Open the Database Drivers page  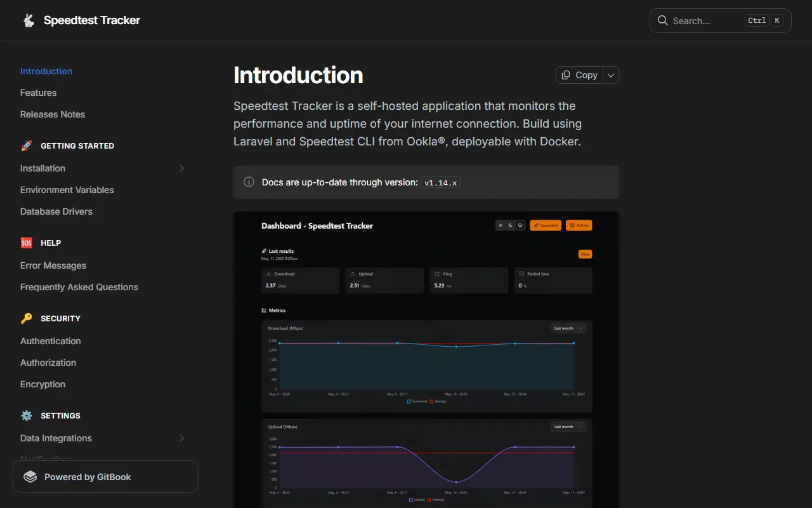56,211
